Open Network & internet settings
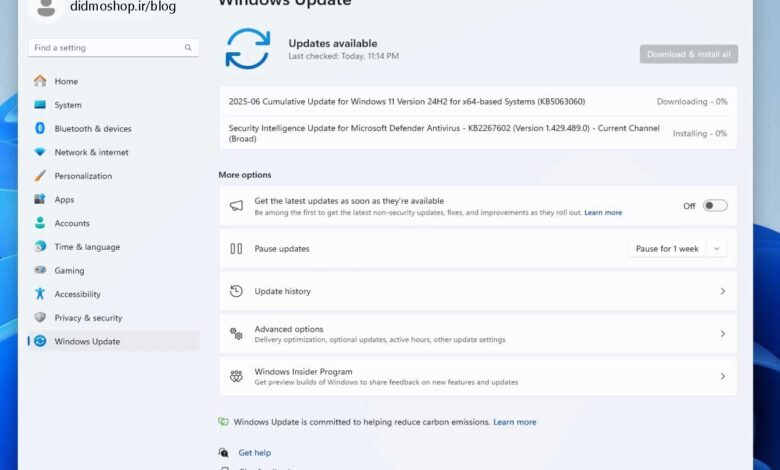This screenshot has height=470, width=780. 113,152
